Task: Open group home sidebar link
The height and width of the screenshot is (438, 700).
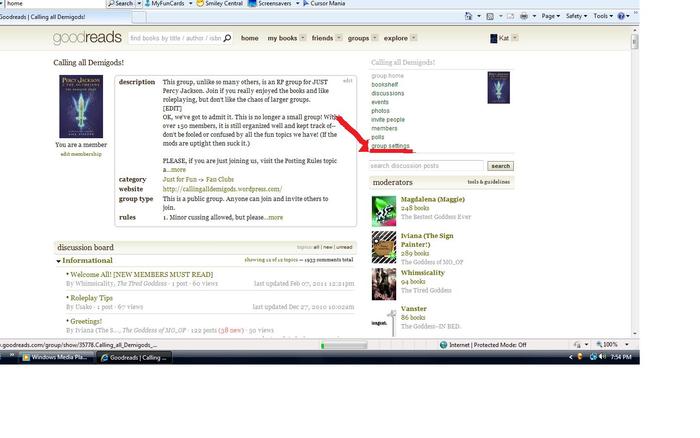Action: [388, 76]
